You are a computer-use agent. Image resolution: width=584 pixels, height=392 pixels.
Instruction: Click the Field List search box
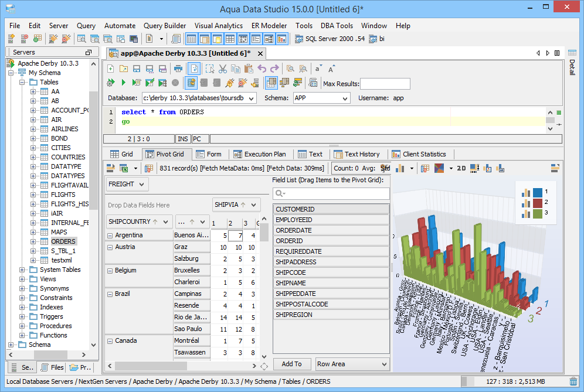[331, 193]
